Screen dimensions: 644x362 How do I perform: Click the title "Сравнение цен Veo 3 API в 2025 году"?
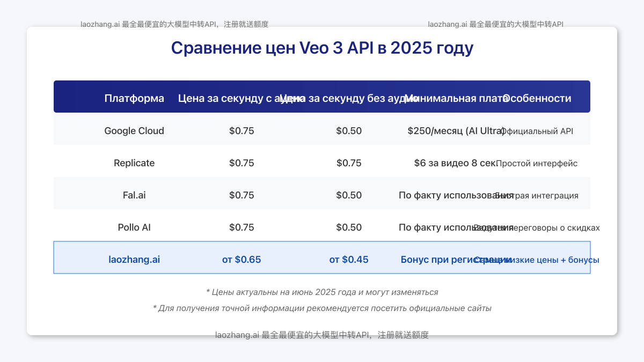(322, 48)
